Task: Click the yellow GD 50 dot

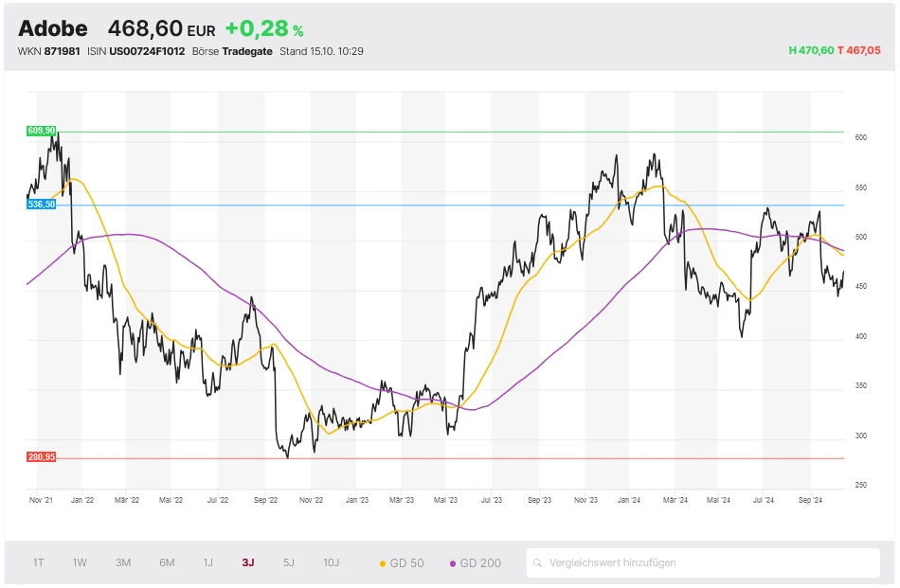Action: (383, 563)
